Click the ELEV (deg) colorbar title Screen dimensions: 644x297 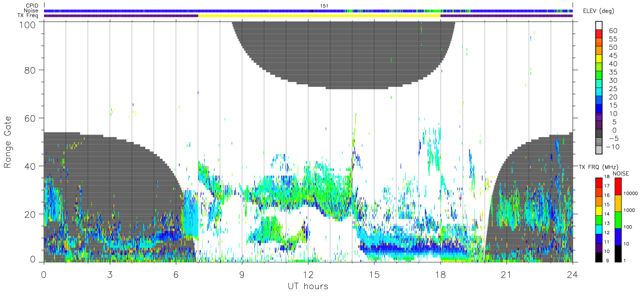[x=599, y=11]
